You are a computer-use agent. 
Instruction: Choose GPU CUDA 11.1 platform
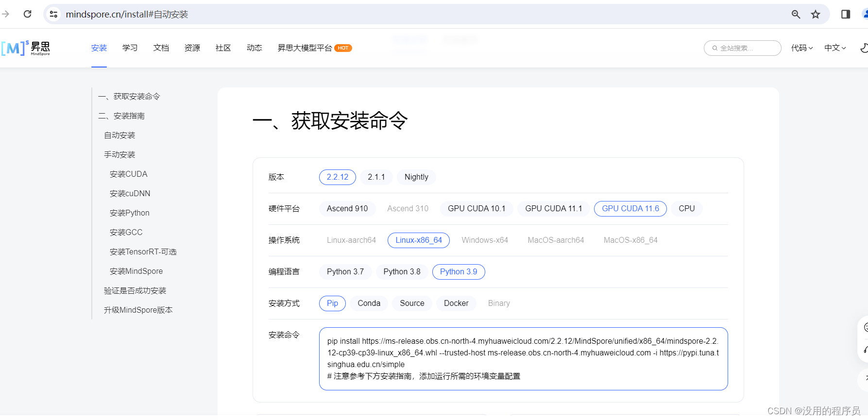pos(554,209)
